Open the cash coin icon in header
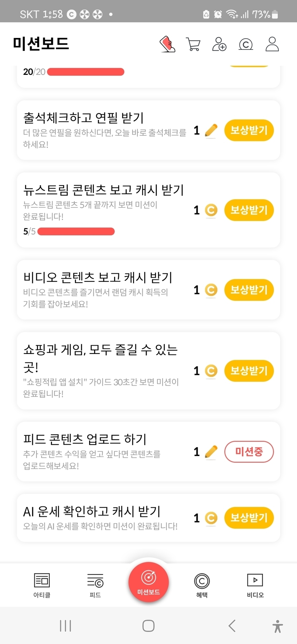The width and height of the screenshot is (297, 644). click(x=245, y=44)
